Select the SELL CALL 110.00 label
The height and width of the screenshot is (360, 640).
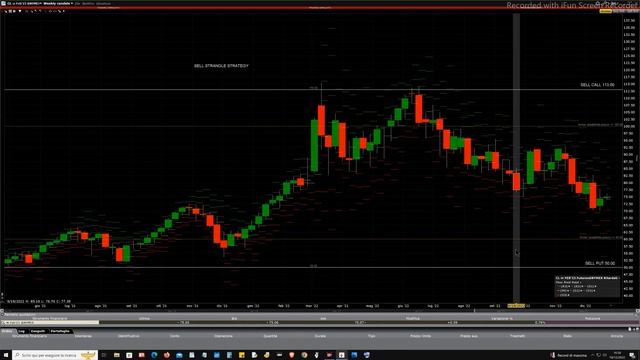tap(597, 85)
